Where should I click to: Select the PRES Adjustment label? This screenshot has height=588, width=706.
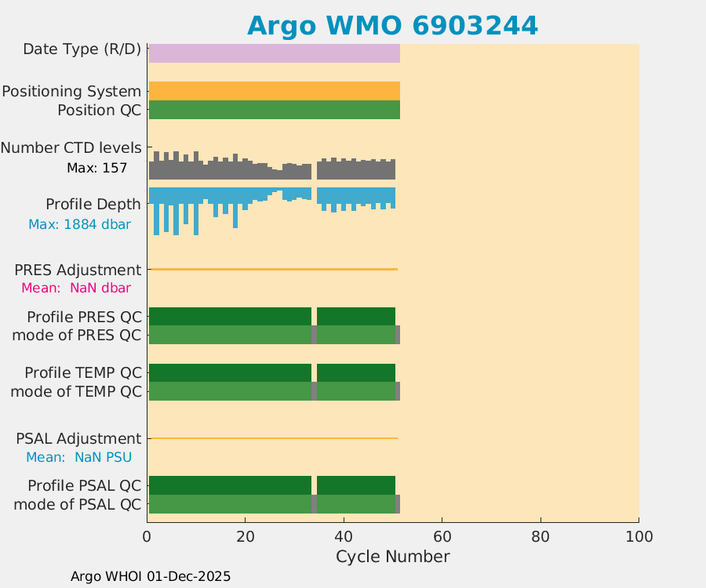(78, 270)
